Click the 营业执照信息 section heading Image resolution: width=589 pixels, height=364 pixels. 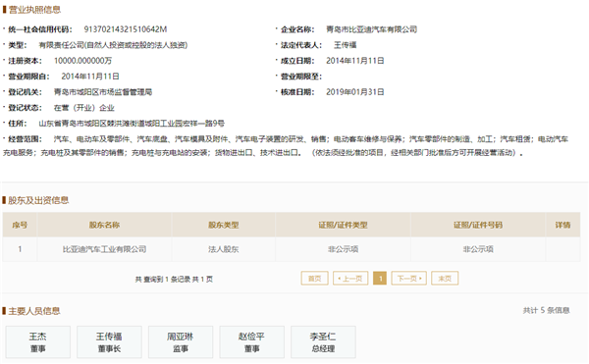click(x=34, y=10)
